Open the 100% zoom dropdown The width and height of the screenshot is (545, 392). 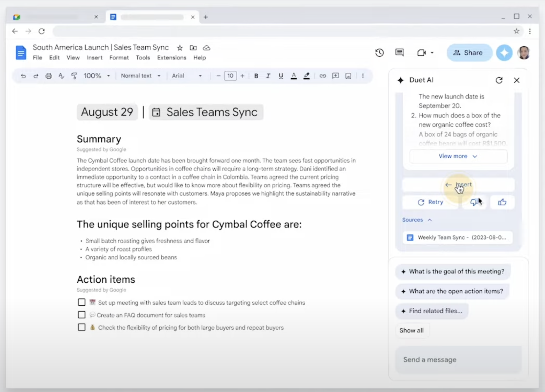(x=97, y=76)
